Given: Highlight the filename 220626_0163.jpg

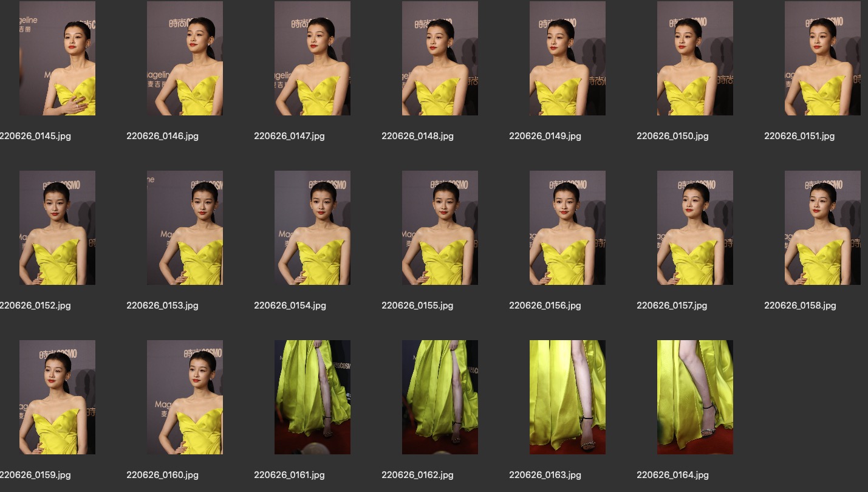Looking at the screenshot, I should (x=545, y=475).
